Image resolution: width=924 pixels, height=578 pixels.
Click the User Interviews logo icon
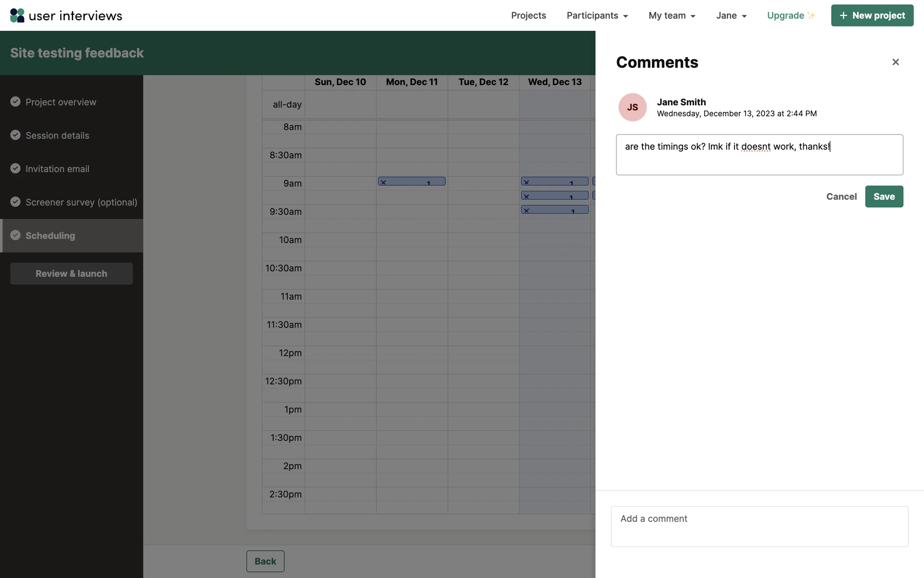coord(17,15)
